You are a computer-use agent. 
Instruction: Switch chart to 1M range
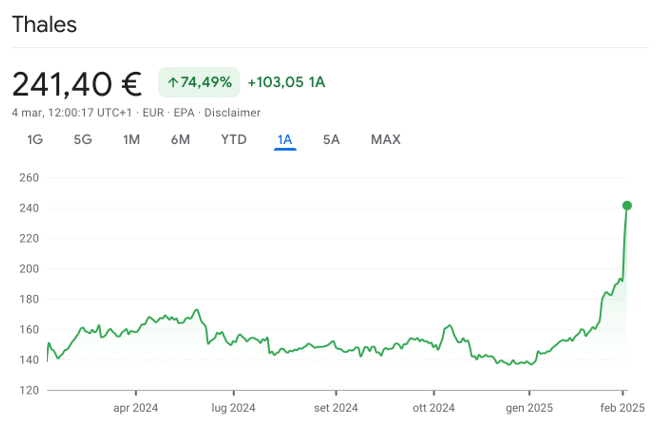pyautogui.click(x=131, y=140)
